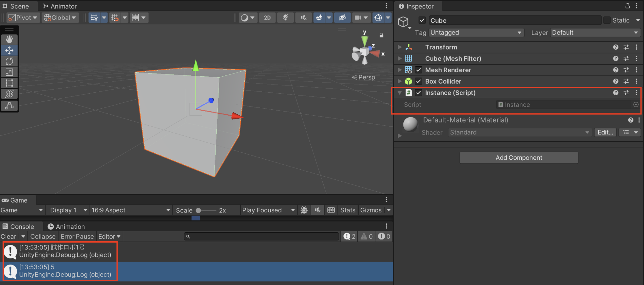
Task: Lock the Inspector panel
Action: 627,6
